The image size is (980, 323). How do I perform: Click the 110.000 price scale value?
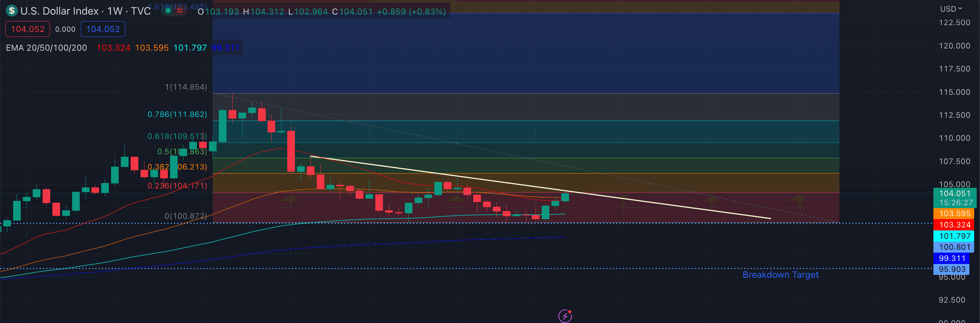pyautogui.click(x=955, y=138)
